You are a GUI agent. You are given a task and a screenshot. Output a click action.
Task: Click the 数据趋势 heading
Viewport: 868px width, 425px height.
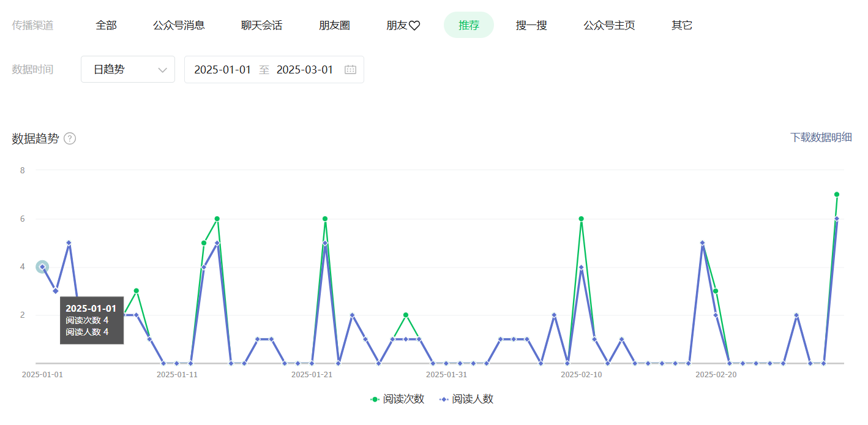click(36, 138)
